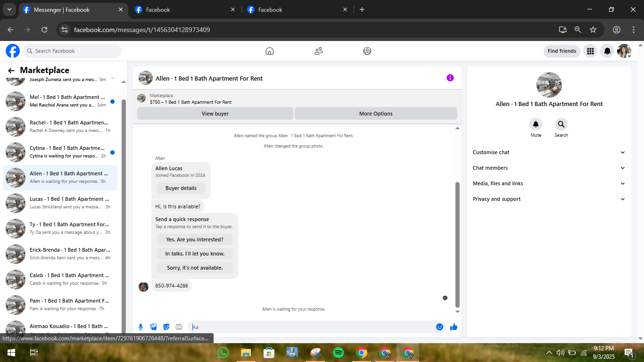Open the Facebook home icon in the top navigation

point(270,51)
